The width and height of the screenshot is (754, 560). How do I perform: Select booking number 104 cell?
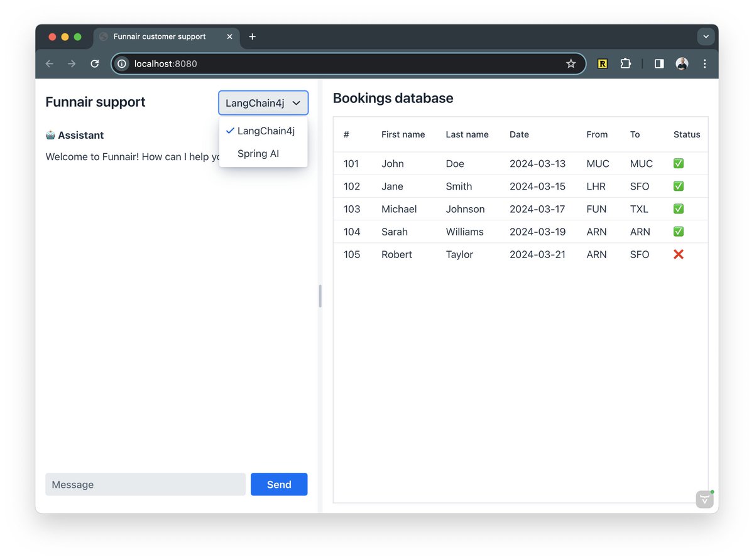coord(352,231)
